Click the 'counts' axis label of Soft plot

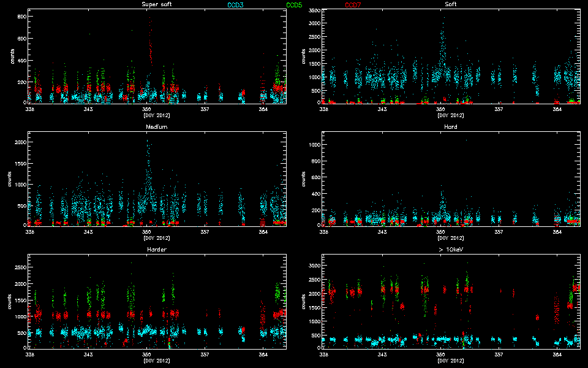tap(304, 56)
